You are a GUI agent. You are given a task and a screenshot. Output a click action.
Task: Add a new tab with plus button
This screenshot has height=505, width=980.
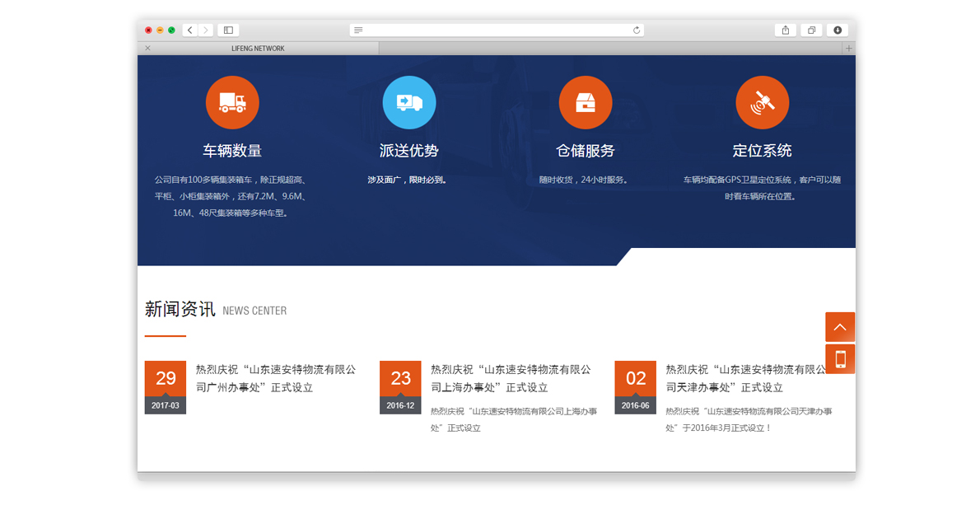point(849,48)
